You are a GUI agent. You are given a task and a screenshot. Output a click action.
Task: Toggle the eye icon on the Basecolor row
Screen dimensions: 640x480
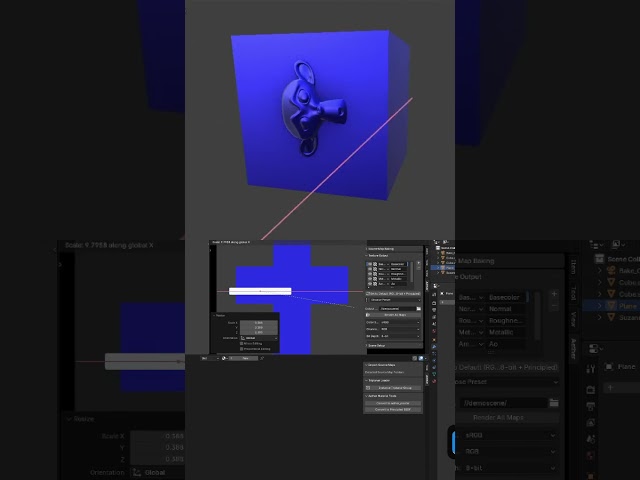click(370, 264)
